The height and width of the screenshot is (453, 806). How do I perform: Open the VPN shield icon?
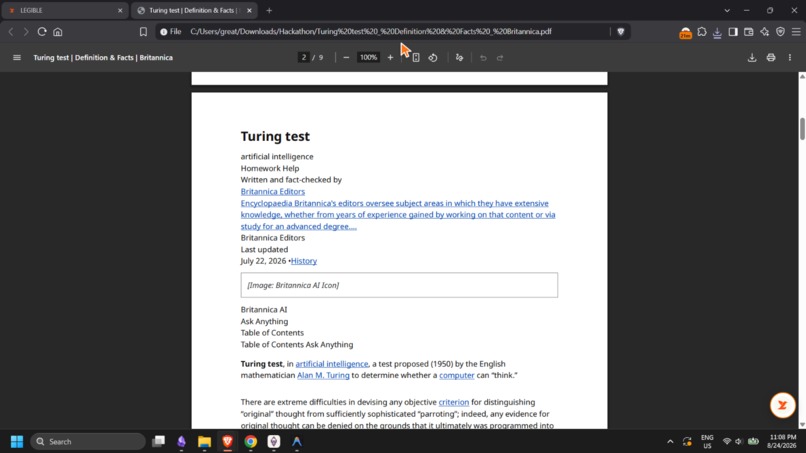[780, 32]
